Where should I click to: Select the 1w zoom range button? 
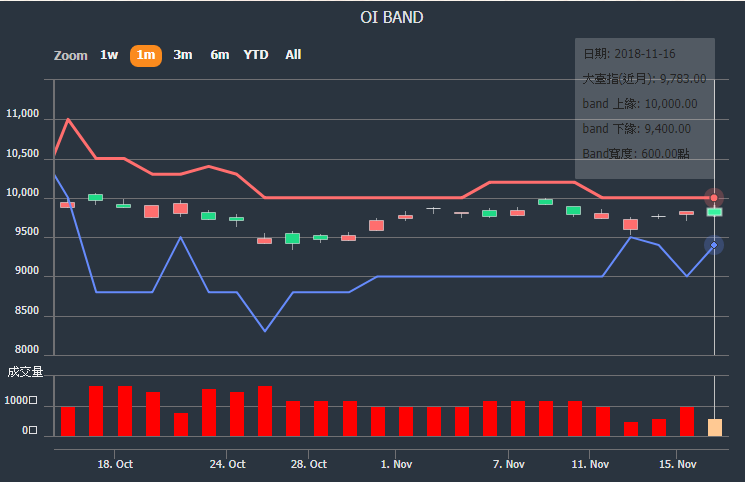[x=109, y=55]
